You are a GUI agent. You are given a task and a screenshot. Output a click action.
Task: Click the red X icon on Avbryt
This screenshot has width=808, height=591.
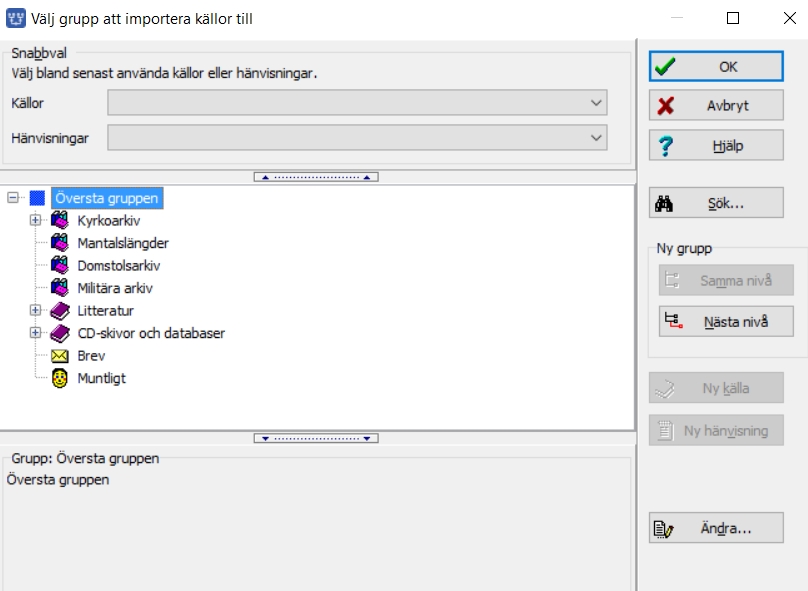[x=665, y=106]
